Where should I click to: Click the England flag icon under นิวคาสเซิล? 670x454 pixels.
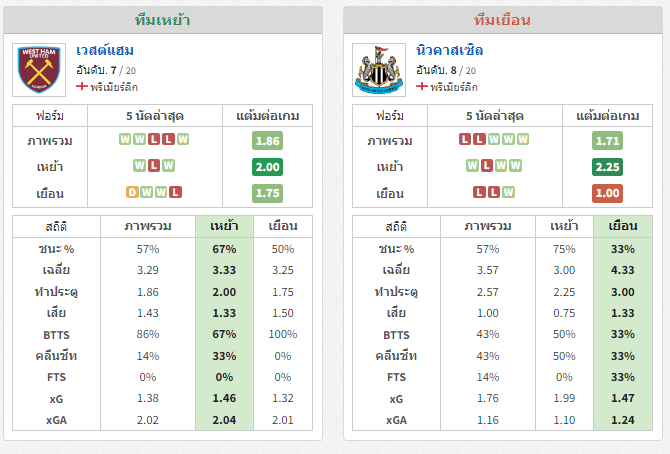(422, 86)
